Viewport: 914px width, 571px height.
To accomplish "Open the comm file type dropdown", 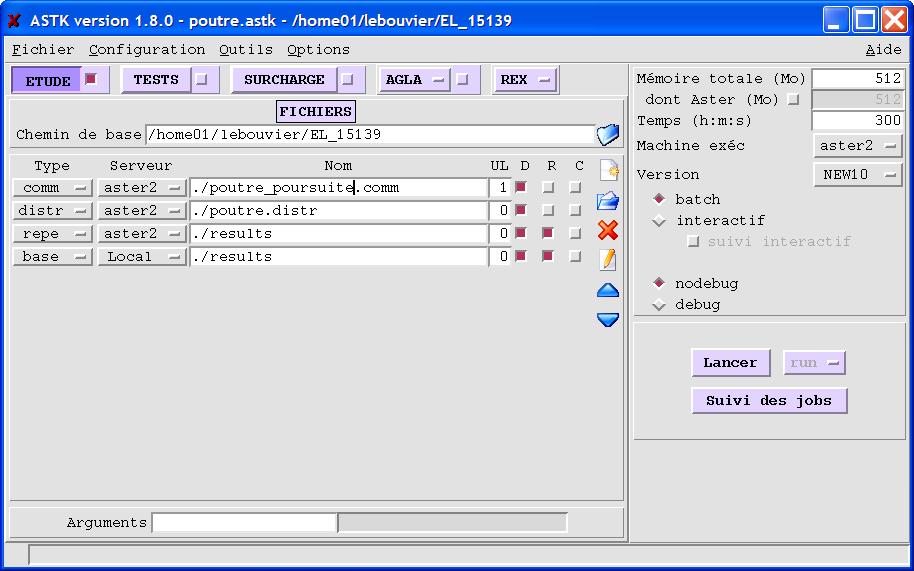I will pyautogui.click(x=52, y=188).
